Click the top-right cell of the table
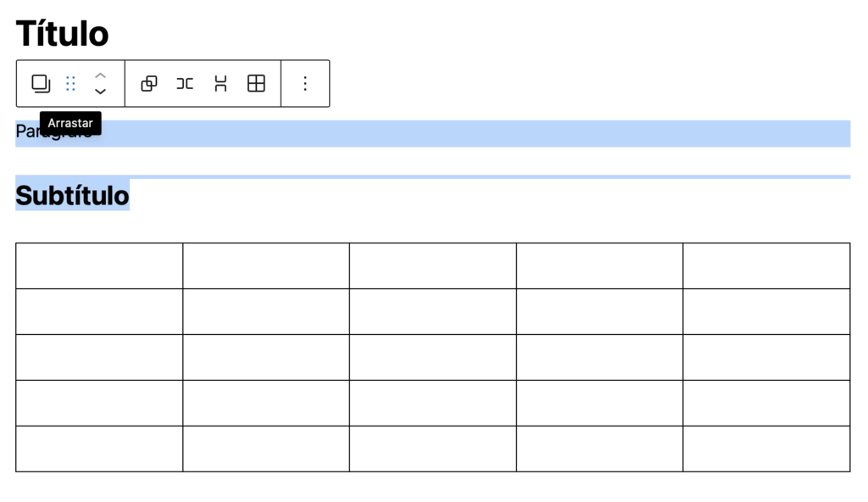 tap(766, 265)
